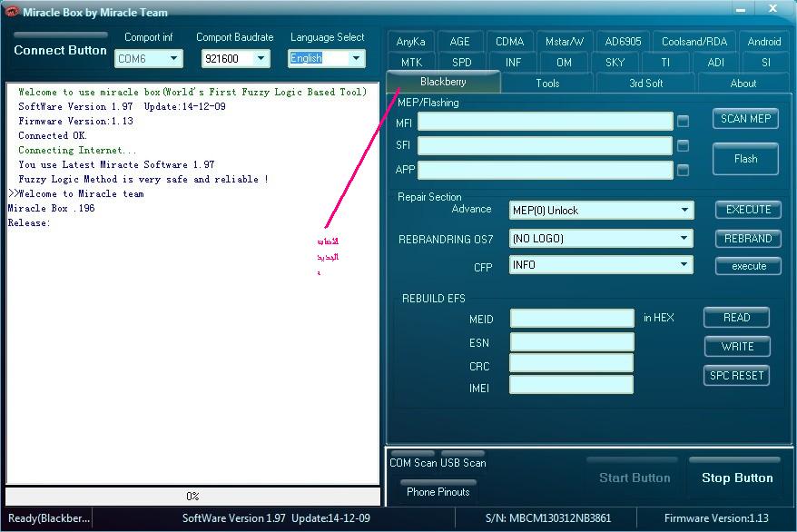Click the 0% progress bar
This screenshot has width=797, height=532.
click(192, 497)
